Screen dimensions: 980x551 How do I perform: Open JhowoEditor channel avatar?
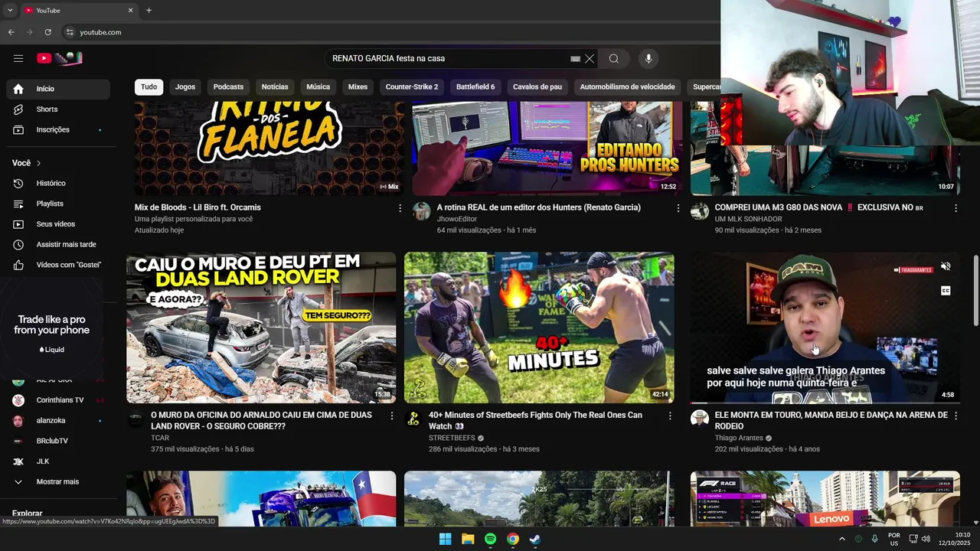point(421,211)
